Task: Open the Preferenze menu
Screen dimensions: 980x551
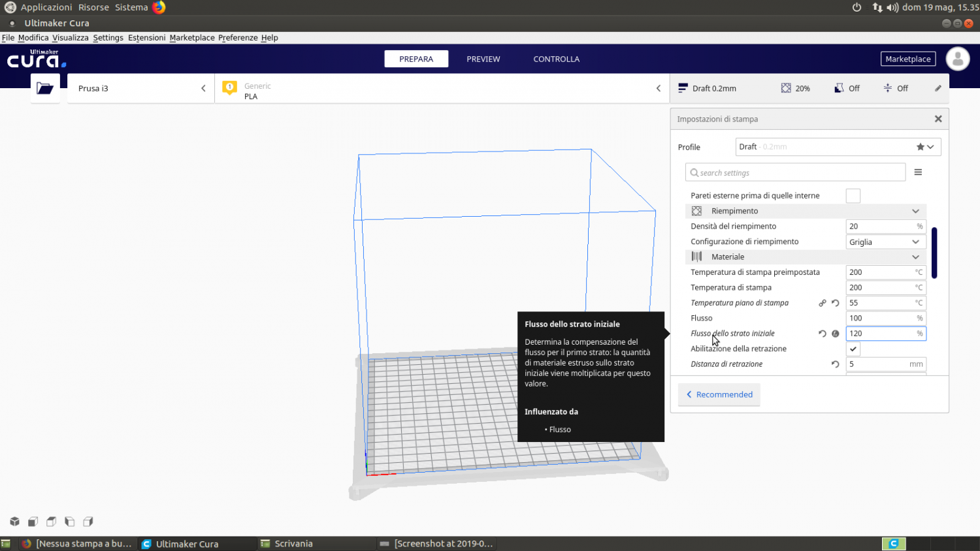Action: point(238,38)
